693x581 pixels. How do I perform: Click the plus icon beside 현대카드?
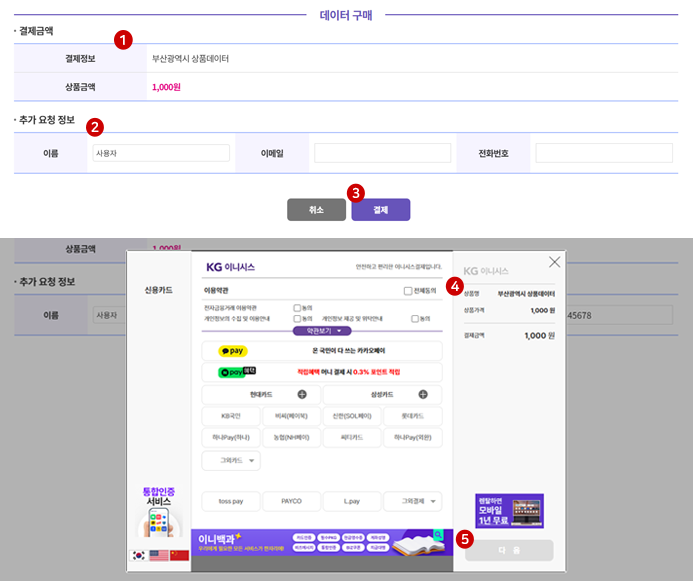click(302, 394)
